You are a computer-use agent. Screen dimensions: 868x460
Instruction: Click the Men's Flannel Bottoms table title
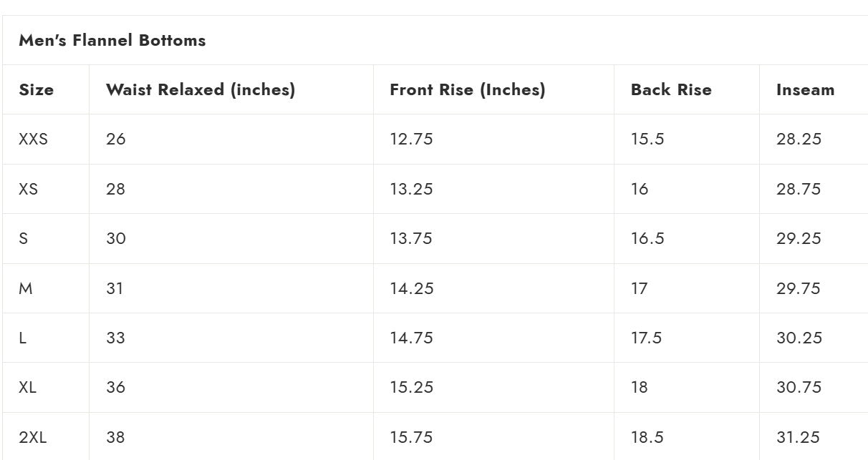click(x=112, y=41)
